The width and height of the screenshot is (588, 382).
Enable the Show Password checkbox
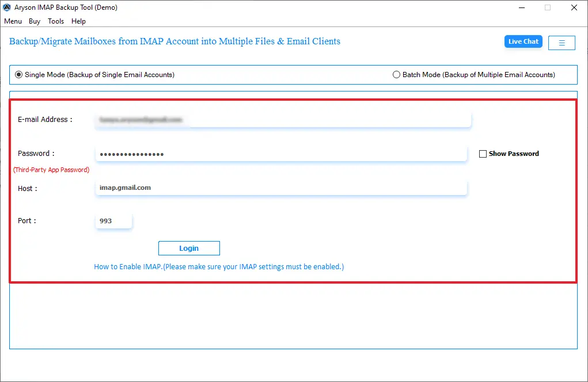(483, 153)
